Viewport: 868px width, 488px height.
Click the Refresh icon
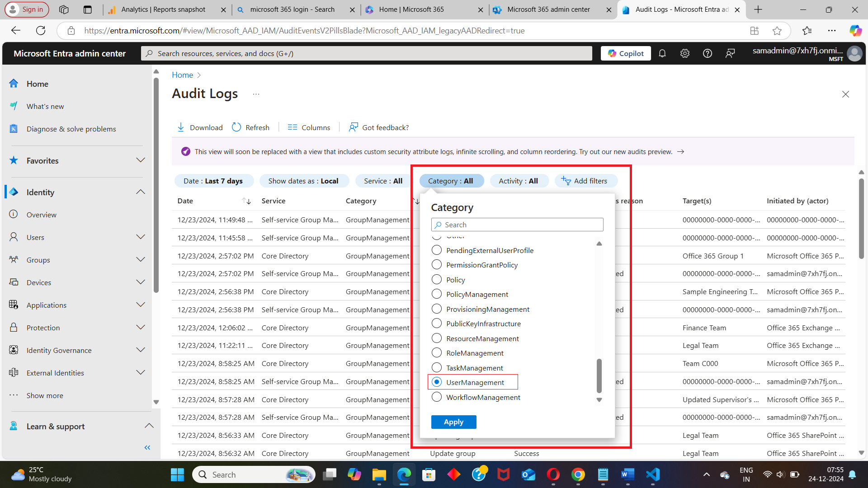[x=236, y=127]
